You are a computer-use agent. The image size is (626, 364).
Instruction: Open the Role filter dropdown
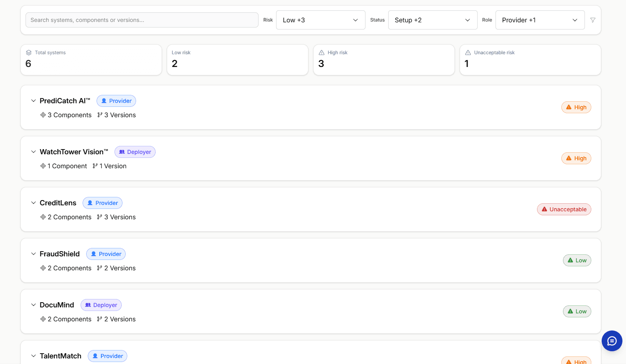coord(540,20)
